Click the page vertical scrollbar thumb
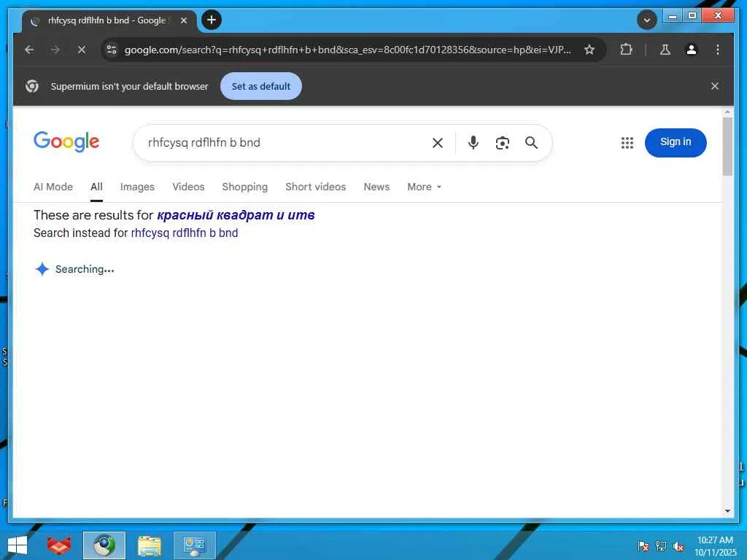The width and height of the screenshot is (747, 560). pyautogui.click(x=727, y=146)
